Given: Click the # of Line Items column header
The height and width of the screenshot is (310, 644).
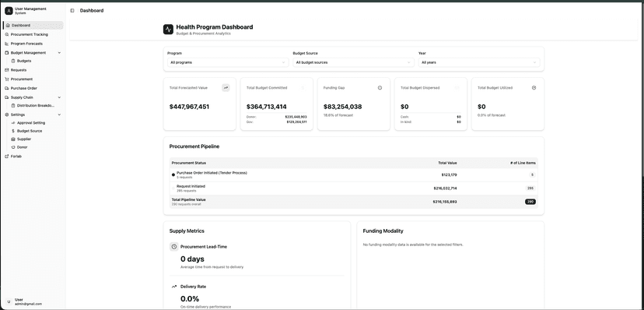Looking at the screenshot, I should point(523,164).
